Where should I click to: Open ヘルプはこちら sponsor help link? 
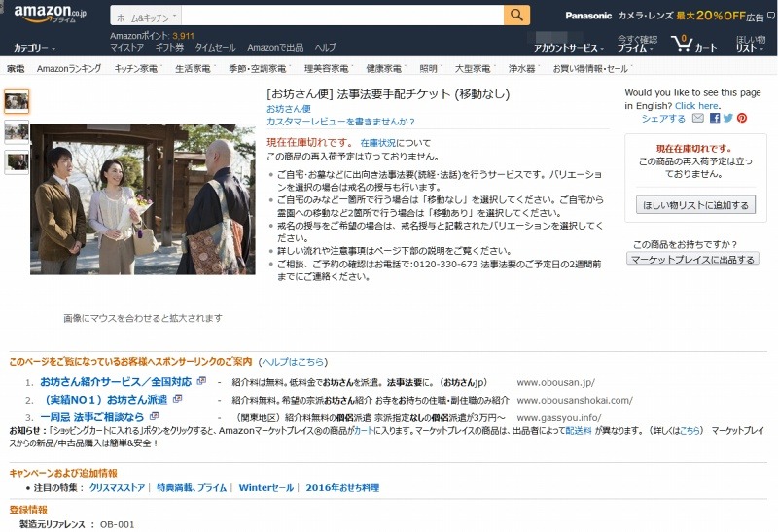point(293,362)
